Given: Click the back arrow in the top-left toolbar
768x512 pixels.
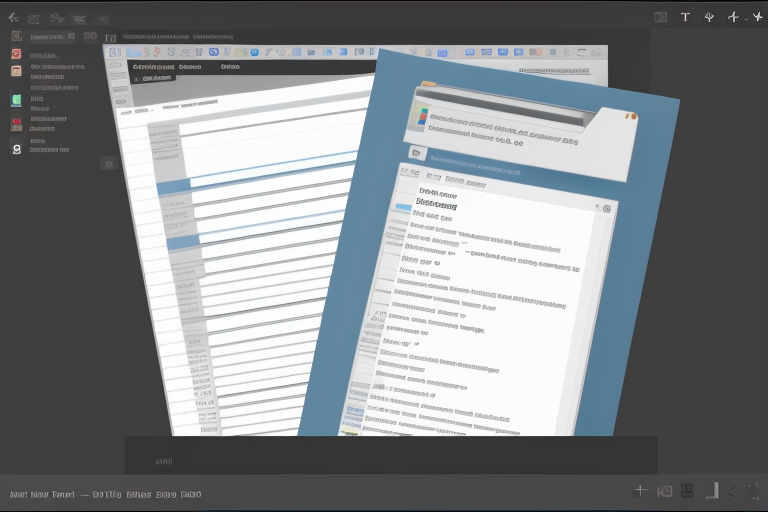Looking at the screenshot, I should click(x=13, y=18).
